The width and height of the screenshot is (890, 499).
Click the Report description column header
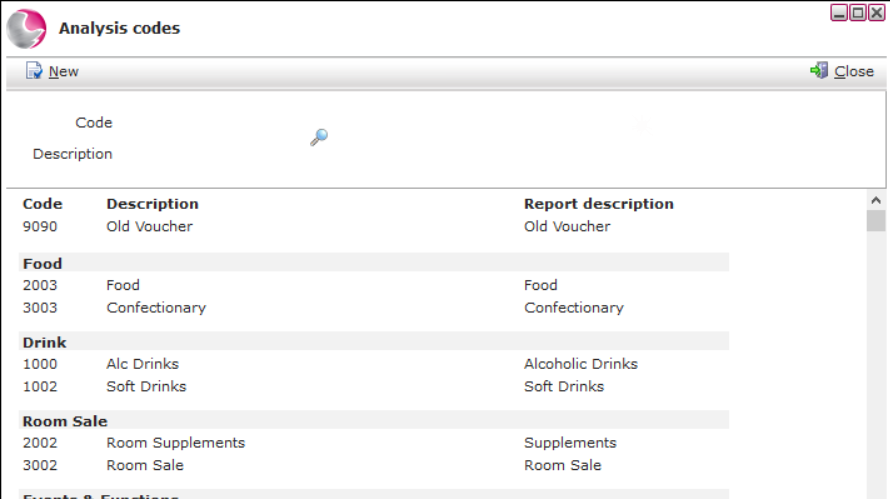click(598, 204)
